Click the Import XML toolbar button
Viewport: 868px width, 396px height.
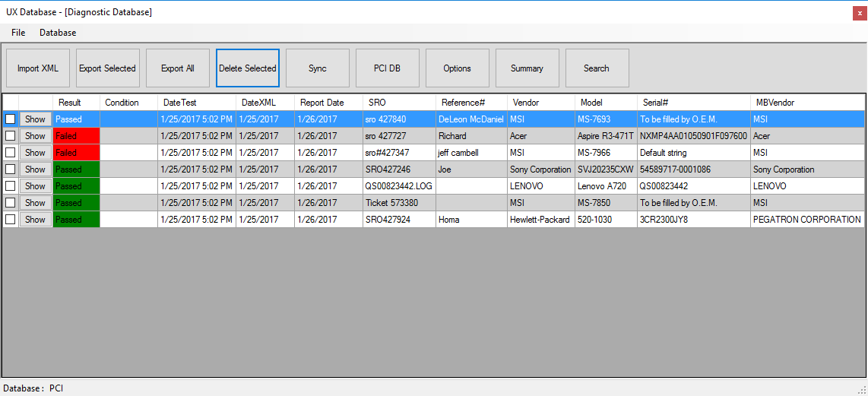tap(38, 68)
